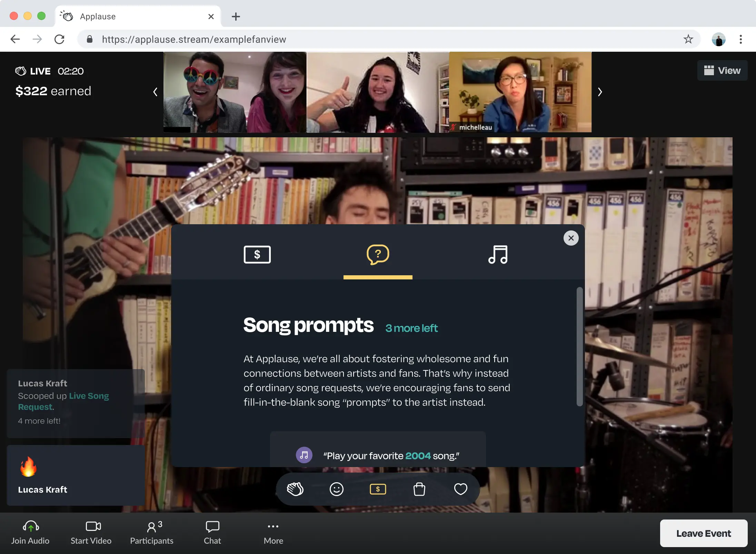Viewport: 756px width, 554px height.
Task: Click the clapping hands applause icon
Action: tap(295, 489)
